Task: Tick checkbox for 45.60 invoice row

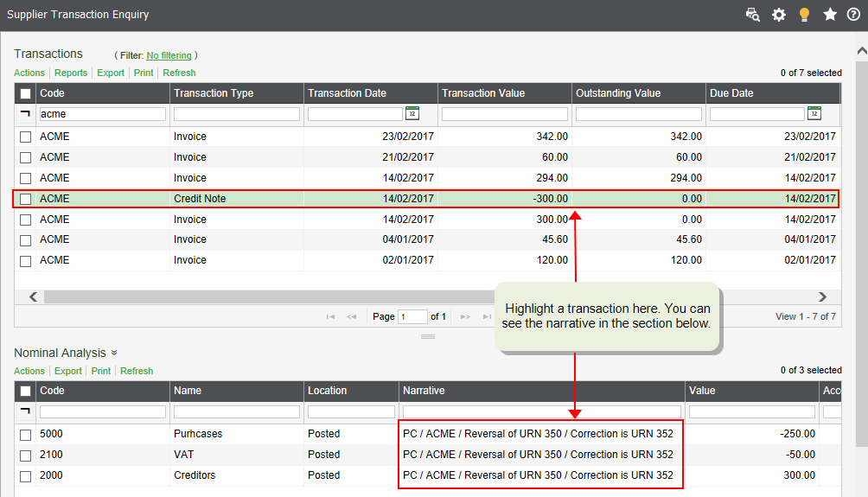Action: point(25,240)
